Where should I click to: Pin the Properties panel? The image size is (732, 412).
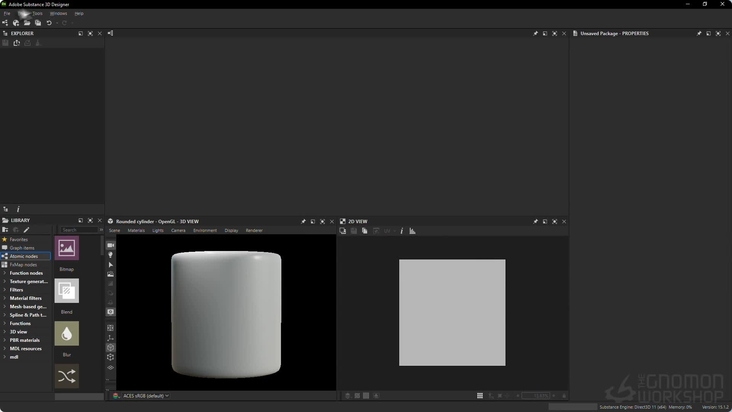point(699,34)
